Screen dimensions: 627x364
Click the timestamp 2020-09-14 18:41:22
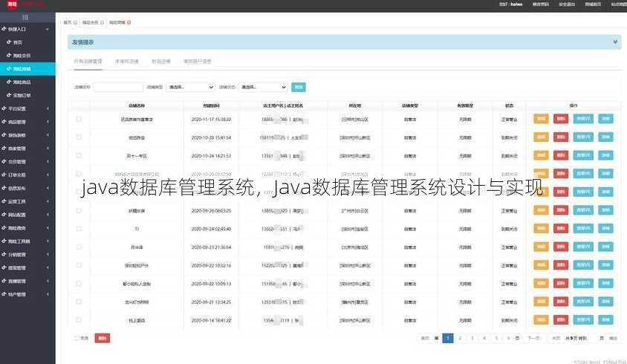coord(211,320)
